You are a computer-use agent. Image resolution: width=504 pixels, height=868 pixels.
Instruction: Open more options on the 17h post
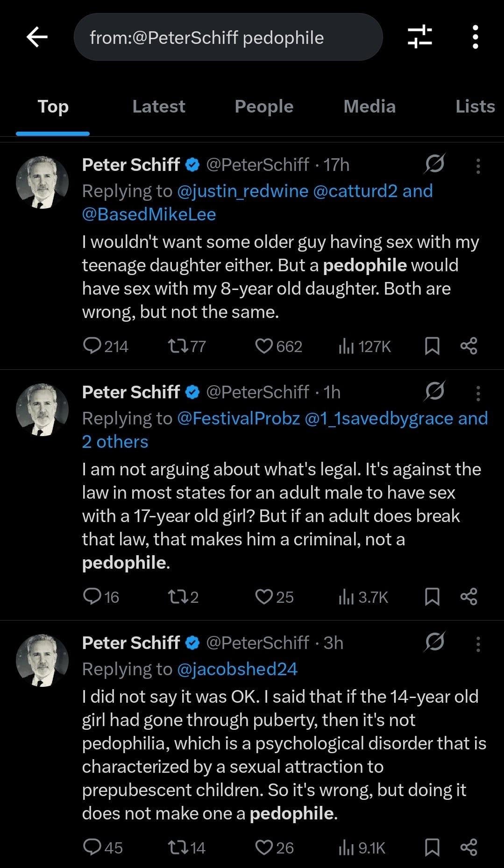pyautogui.click(x=478, y=166)
